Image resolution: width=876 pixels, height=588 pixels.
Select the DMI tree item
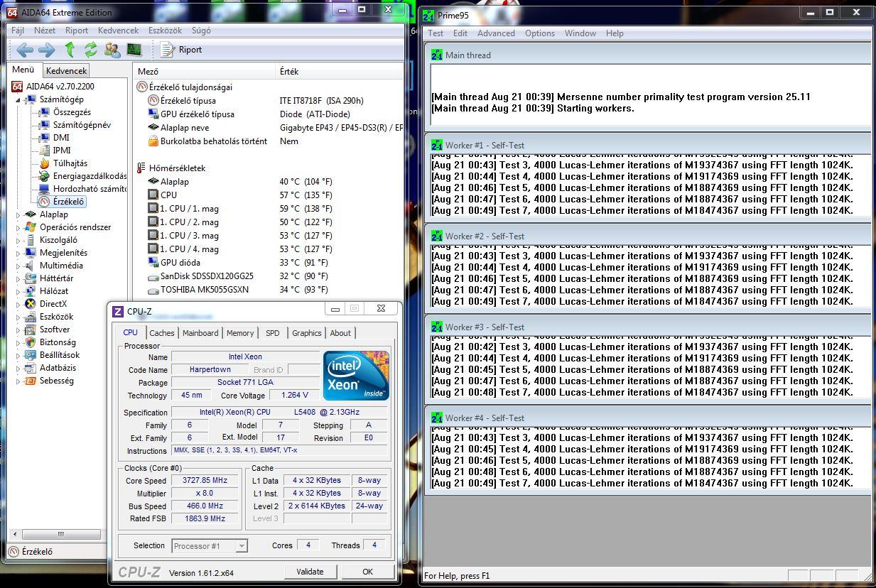(x=61, y=138)
